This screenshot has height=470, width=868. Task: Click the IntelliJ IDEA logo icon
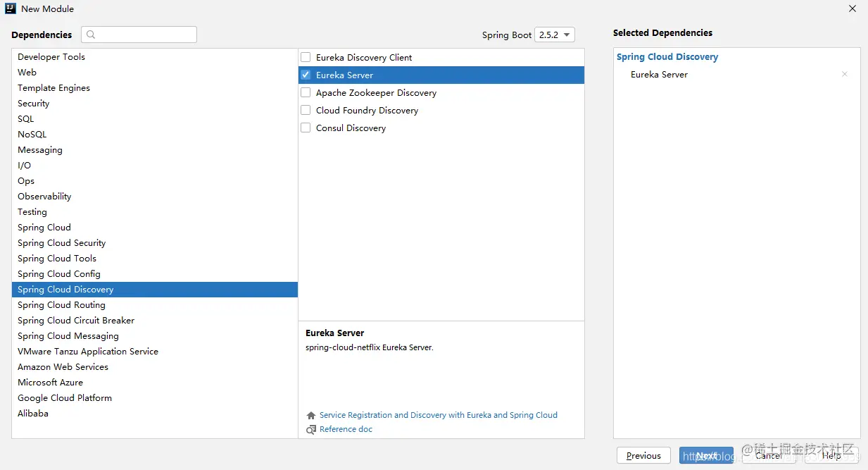coord(10,8)
